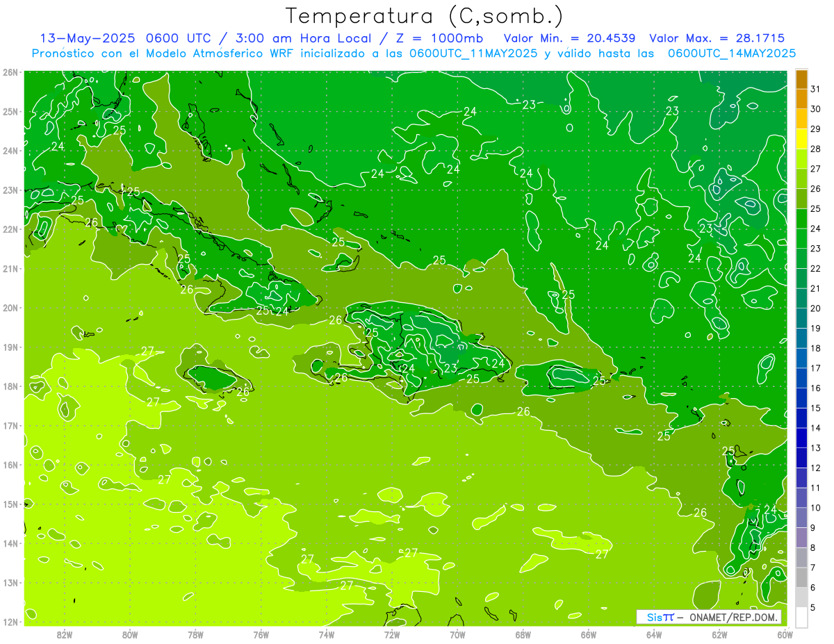Click the latitude label "21N"
Viewport: 834px width, 644px height.
pos(10,269)
